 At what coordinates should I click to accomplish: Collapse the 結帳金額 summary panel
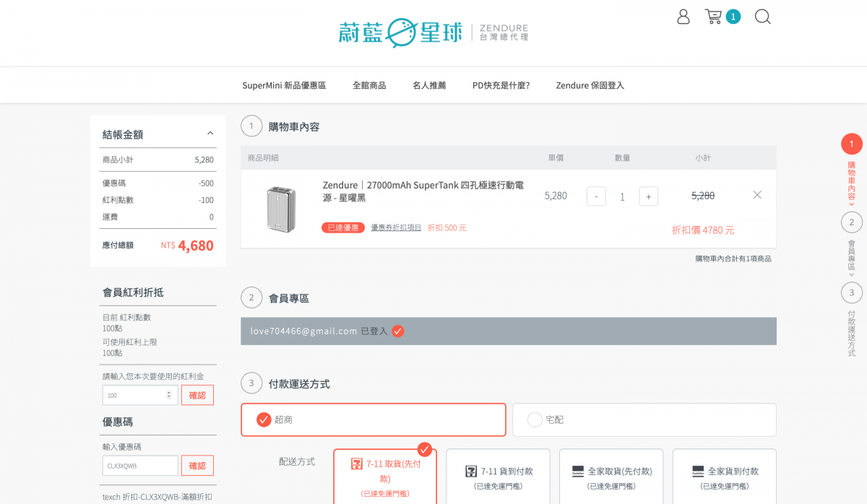pos(210,134)
